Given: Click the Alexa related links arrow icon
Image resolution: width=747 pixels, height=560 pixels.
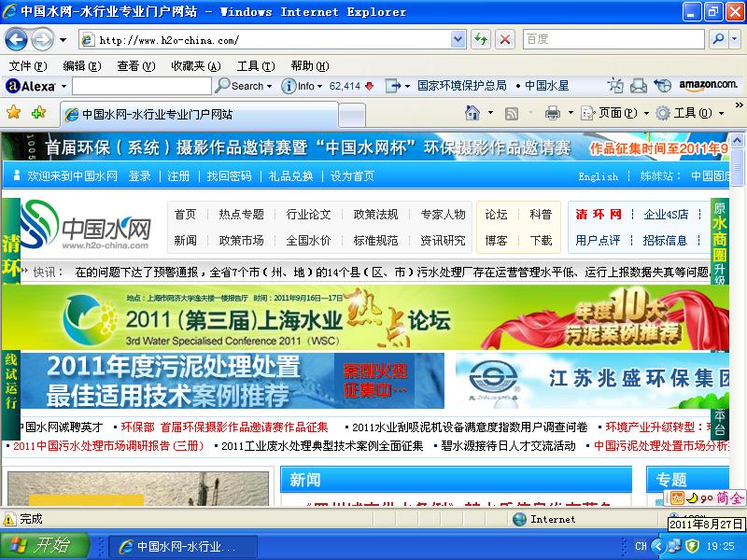Looking at the screenshot, I should tap(393, 86).
